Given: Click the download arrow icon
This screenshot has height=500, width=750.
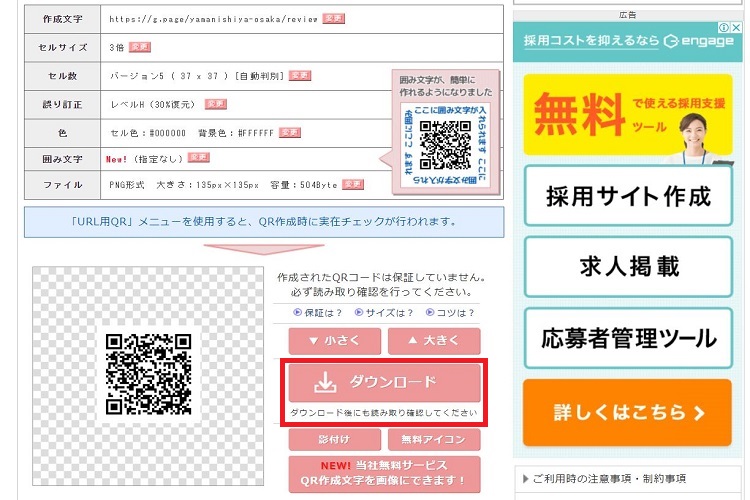Looking at the screenshot, I should [x=325, y=382].
